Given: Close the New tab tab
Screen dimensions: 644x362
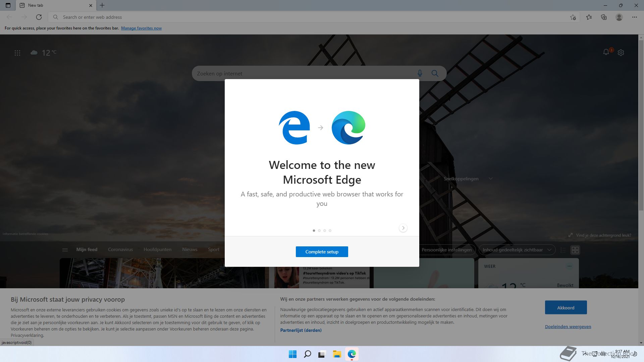Looking at the screenshot, I should 91,5.
